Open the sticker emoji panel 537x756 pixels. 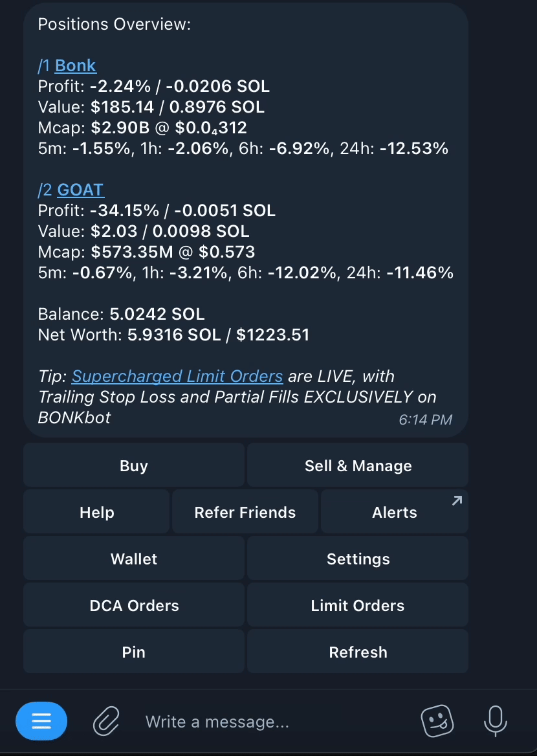[437, 721]
